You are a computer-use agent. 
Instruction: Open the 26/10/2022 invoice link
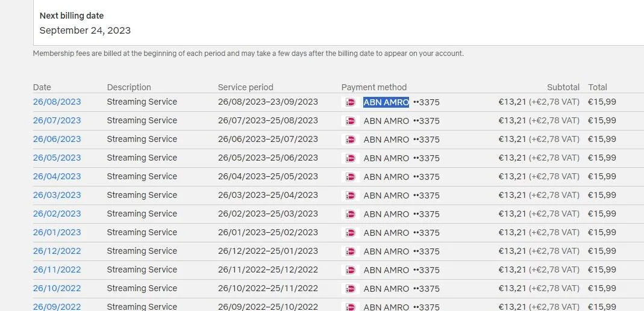pyautogui.click(x=57, y=288)
